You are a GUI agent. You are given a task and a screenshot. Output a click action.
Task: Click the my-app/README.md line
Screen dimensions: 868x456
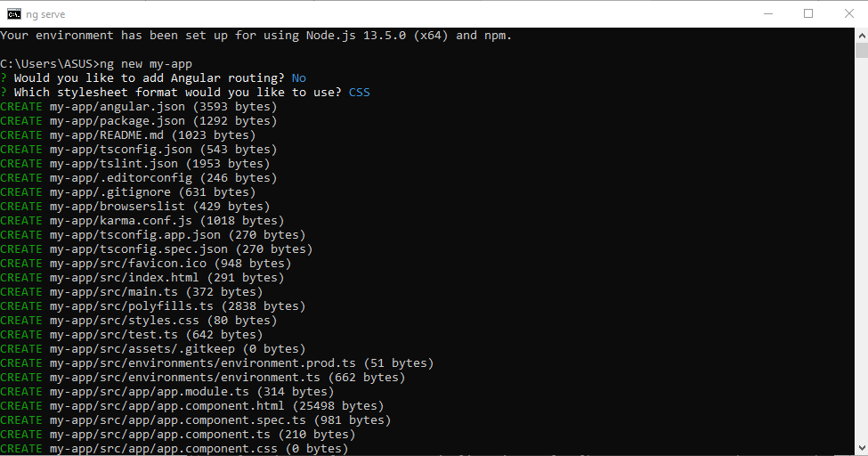tap(128, 135)
